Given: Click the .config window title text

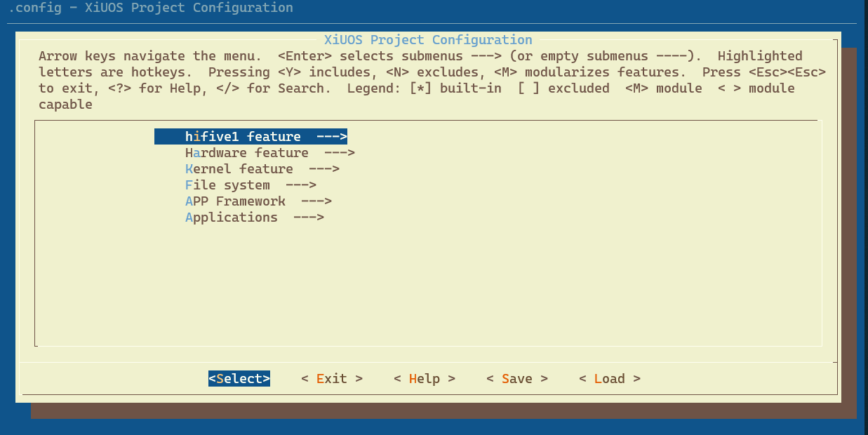Looking at the screenshot, I should point(151,8).
